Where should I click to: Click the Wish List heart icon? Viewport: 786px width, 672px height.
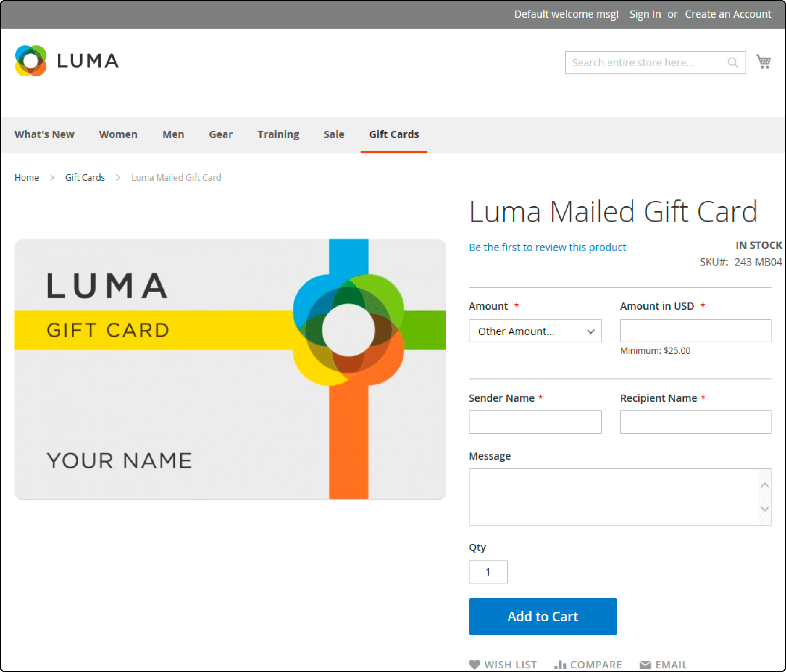pos(474,664)
